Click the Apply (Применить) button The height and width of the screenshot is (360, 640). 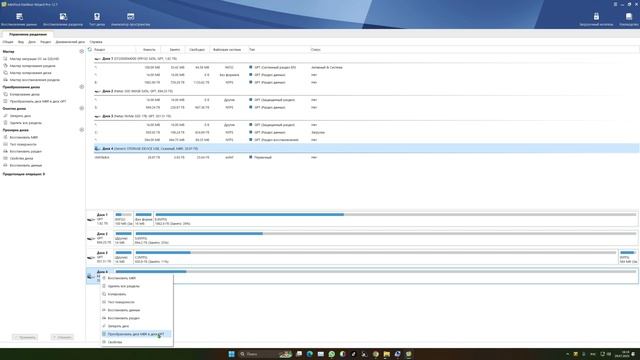(x=25, y=337)
